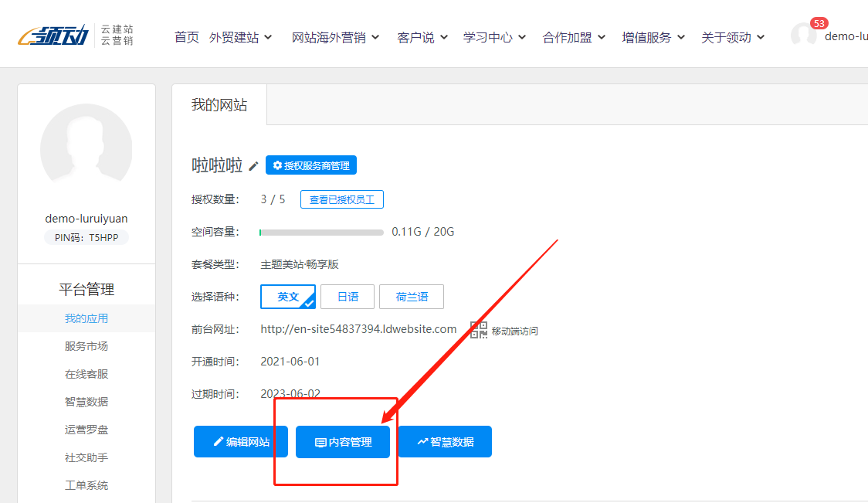Click the pencil icon inside 编辑网站 button

[218, 441]
